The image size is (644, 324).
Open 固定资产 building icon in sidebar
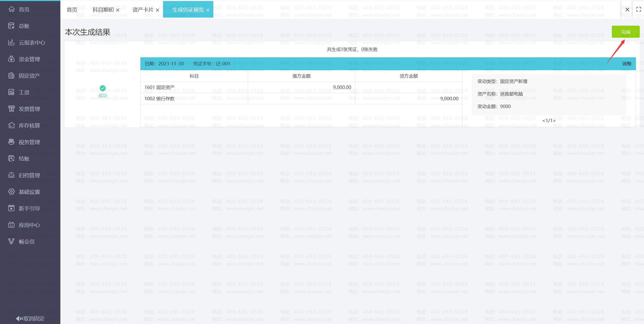[x=11, y=76]
